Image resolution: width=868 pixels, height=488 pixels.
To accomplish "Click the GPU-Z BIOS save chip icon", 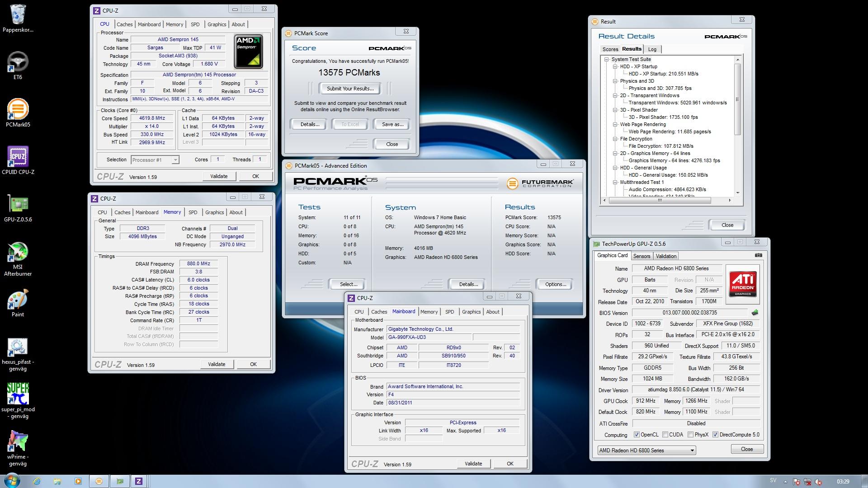I will 755,312.
